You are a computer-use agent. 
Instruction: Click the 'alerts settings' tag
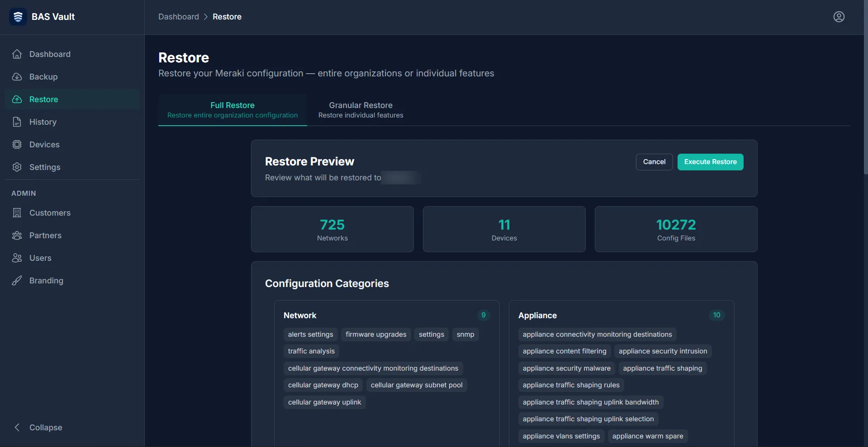pyautogui.click(x=311, y=334)
